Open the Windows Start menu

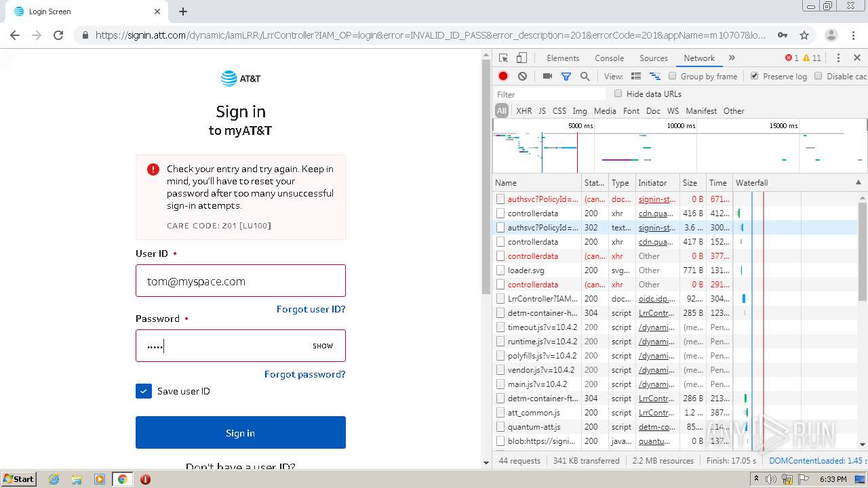pyautogui.click(x=19, y=479)
